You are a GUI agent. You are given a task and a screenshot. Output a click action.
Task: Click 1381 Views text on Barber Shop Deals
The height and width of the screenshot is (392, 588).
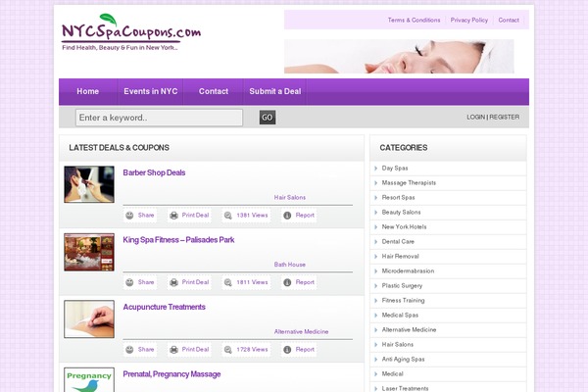click(x=252, y=216)
